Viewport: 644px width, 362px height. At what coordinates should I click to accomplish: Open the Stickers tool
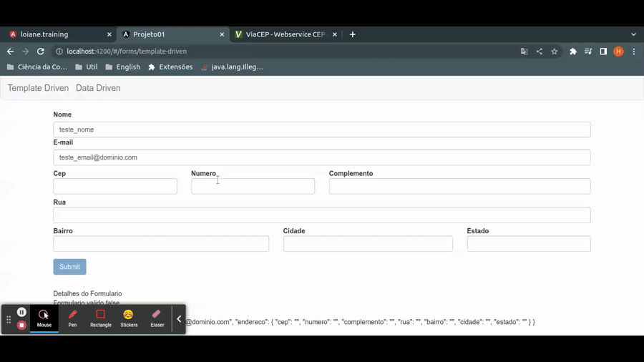tap(129, 318)
